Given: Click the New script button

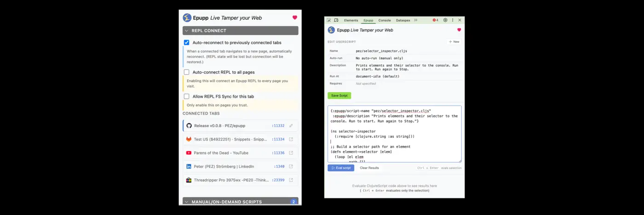Looking at the screenshot, I should pyautogui.click(x=454, y=41).
